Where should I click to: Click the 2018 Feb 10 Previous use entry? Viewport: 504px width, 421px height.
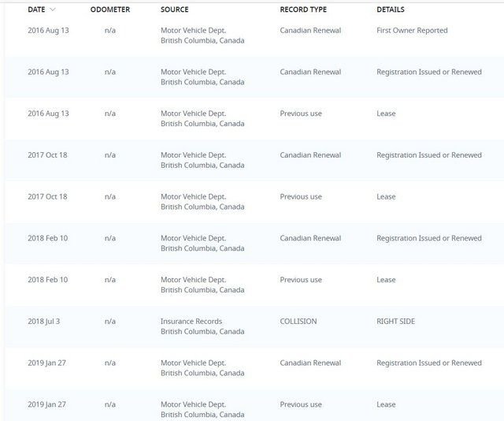pos(301,280)
